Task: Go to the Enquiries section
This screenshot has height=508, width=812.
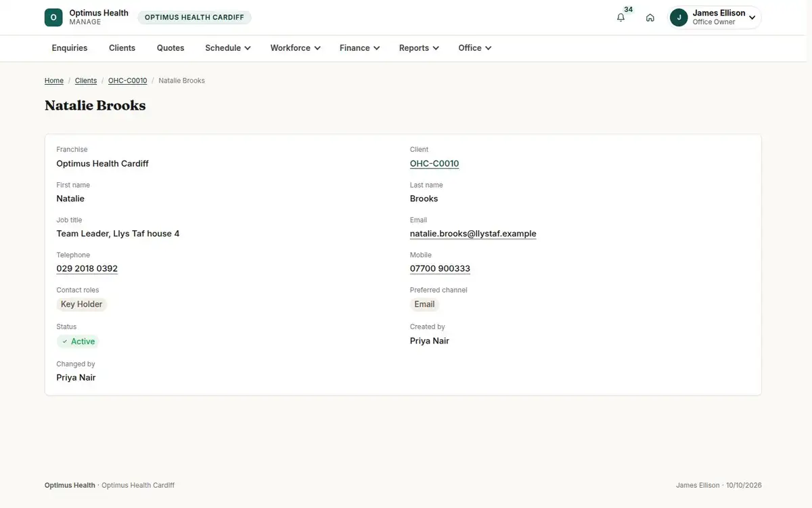Action: (70, 48)
